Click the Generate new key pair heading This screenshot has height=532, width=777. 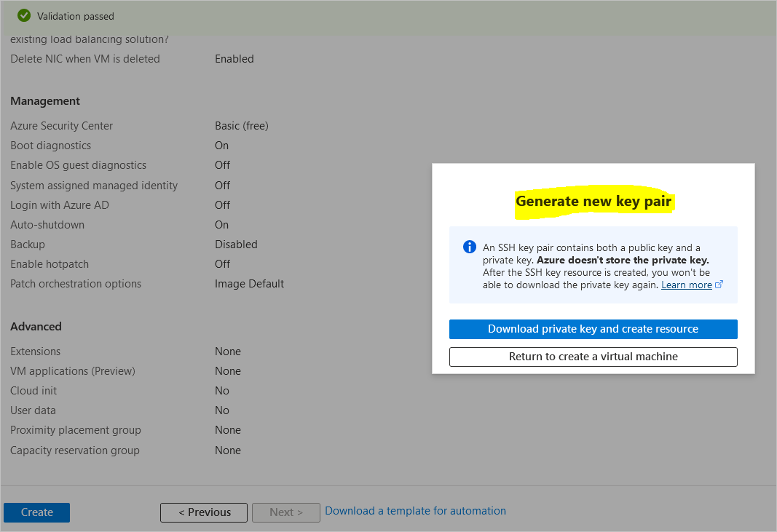pos(593,201)
